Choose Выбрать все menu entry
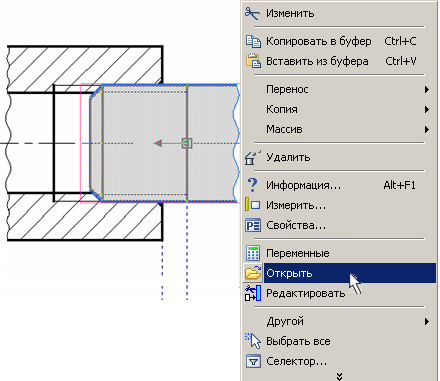This screenshot has height=381, width=440. pos(298,341)
